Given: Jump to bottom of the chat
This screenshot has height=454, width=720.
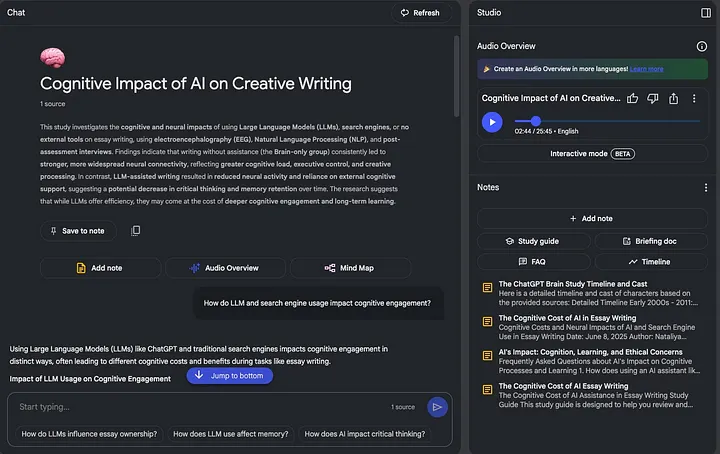Looking at the screenshot, I should [x=229, y=375].
